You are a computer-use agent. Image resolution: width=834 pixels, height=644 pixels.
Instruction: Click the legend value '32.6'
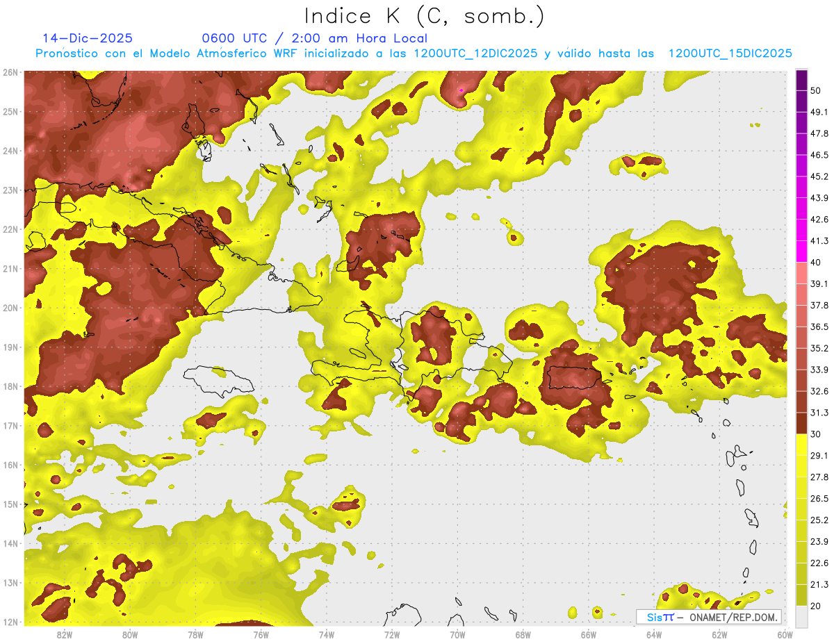tap(819, 391)
